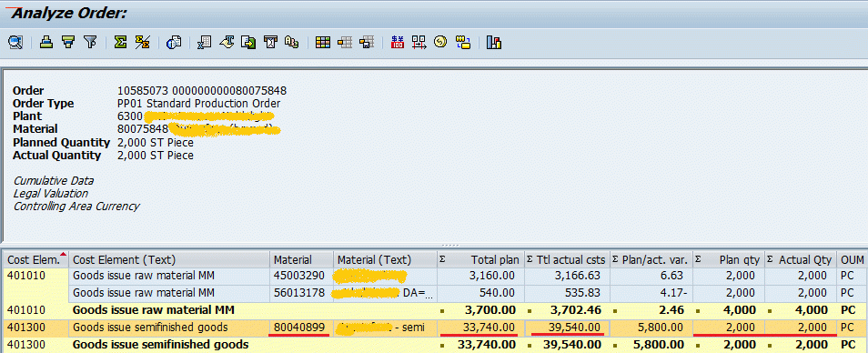Screen dimensions: 868x353
Task: Save list to local file
Action: pyautogui.click(x=248, y=42)
